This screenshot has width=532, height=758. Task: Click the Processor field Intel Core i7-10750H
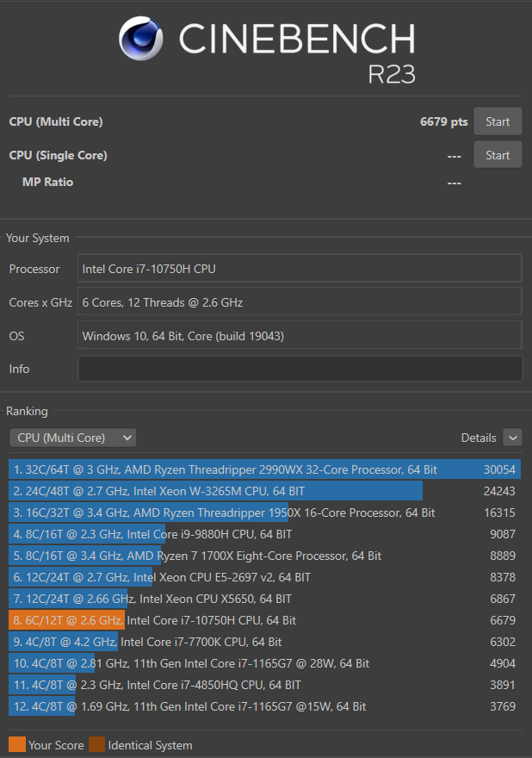(x=300, y=268)
